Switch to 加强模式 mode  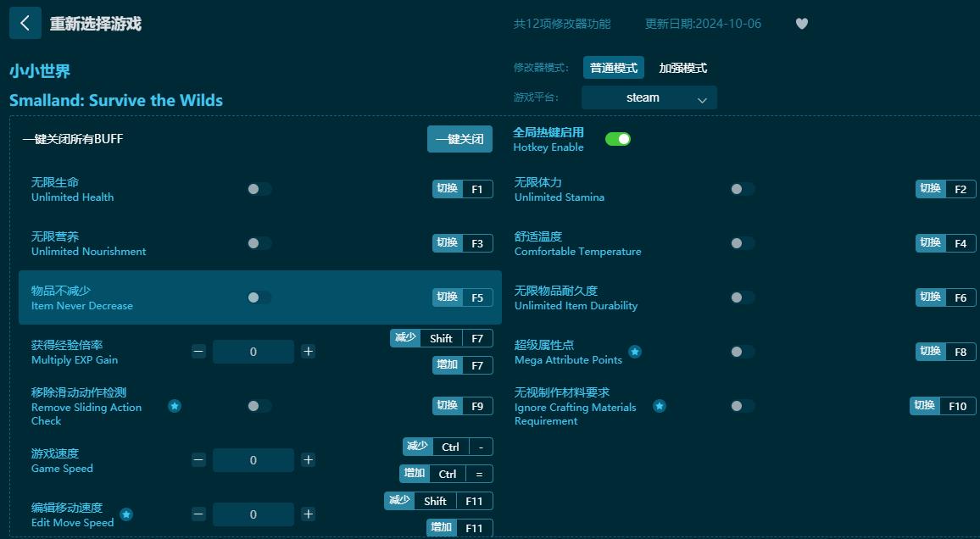tap(682, 67)
